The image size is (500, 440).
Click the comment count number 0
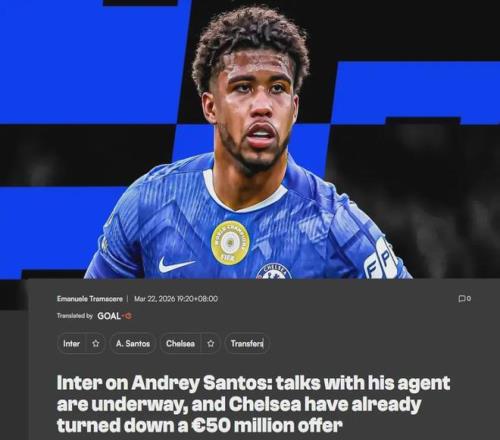(x=469, y=298)
